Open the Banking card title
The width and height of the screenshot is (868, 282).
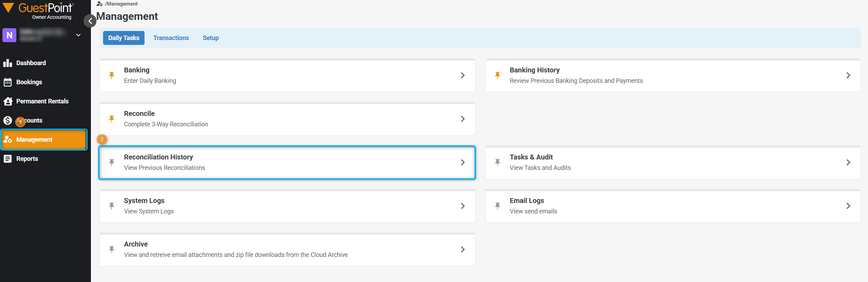[x=137, y=70]
